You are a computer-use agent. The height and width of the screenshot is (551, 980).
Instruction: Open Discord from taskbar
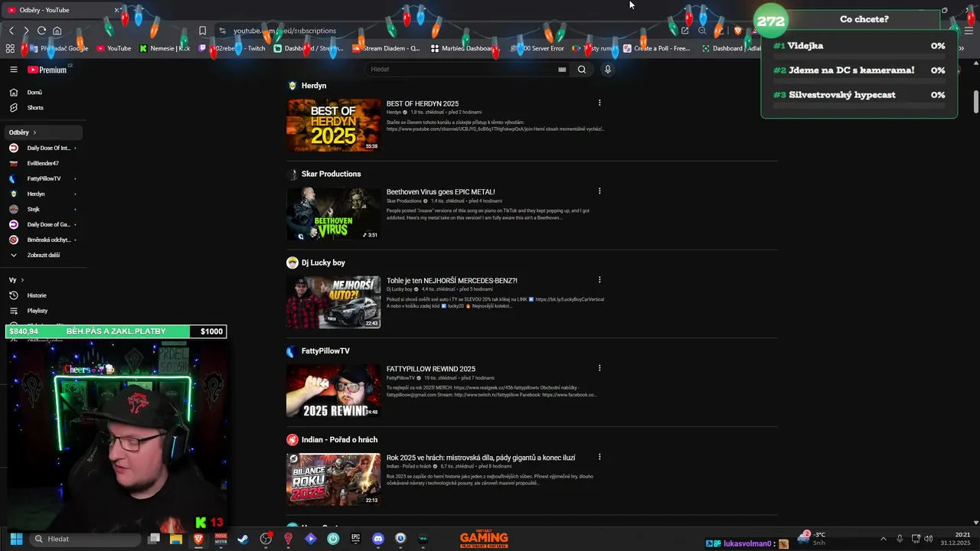coord(377,539)
